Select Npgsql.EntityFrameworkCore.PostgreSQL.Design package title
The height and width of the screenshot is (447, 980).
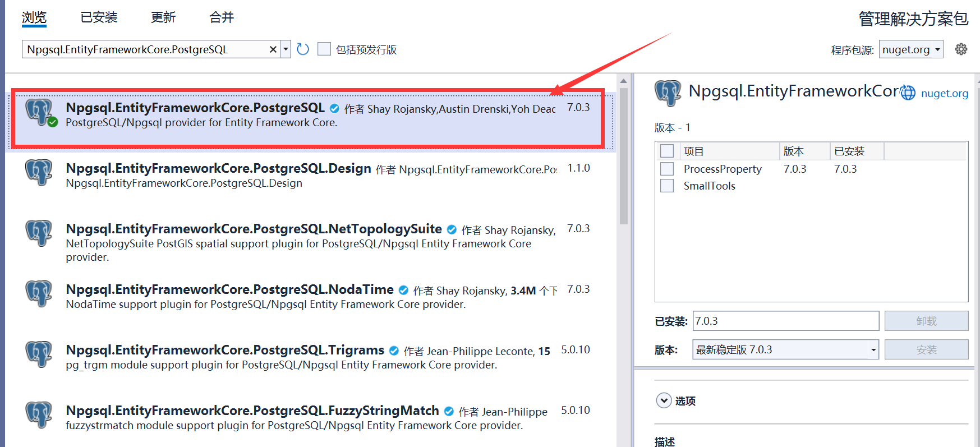218,168
